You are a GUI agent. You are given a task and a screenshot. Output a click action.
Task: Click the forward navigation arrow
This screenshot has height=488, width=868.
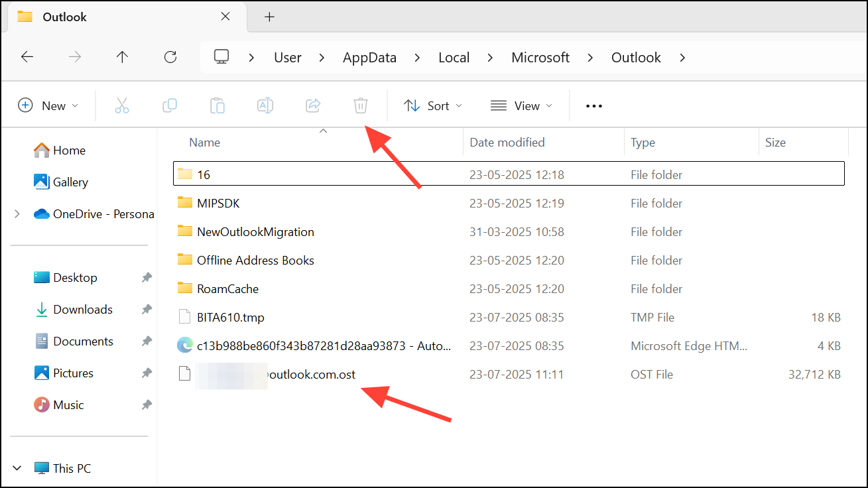click(x=75, y=57)
